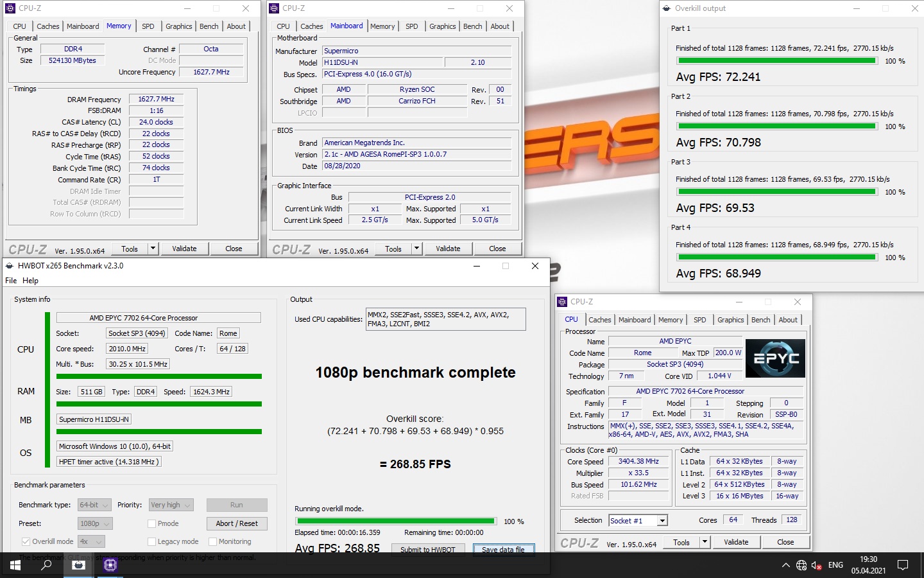Click Validate in CPU-Z Memory window
The height and width of the screenshot is (578, 924).
pyautogui.click(x=185, y=249)
